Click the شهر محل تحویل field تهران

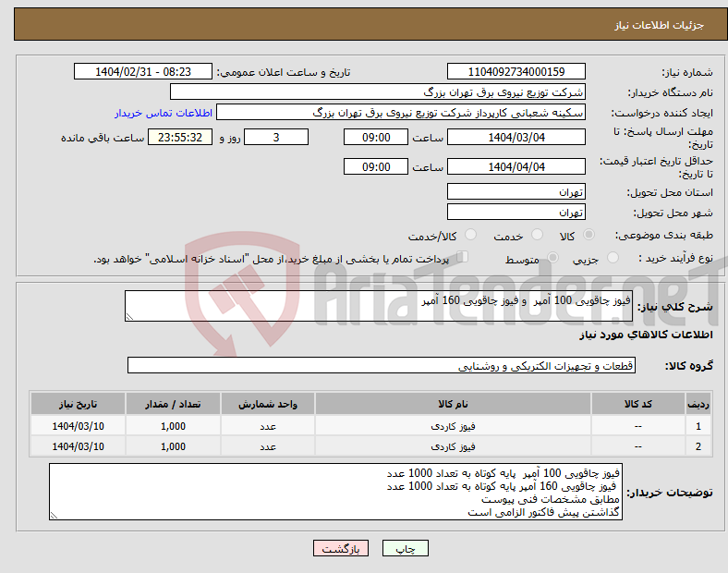tap(516, 212)
